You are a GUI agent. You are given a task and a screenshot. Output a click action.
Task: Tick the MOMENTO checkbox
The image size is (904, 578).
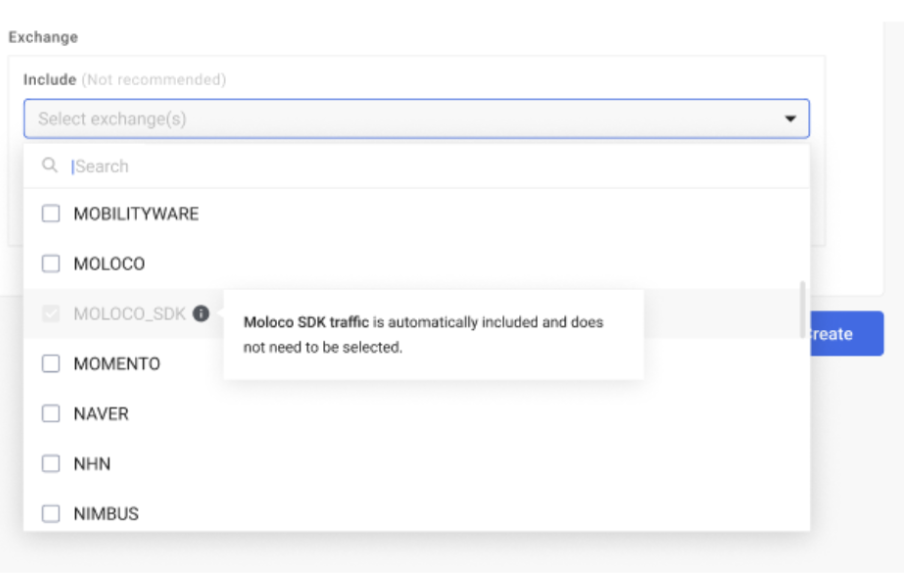pyautogui.click(x=51, y=364)
